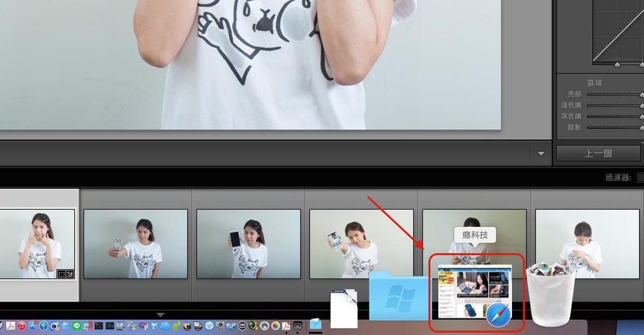644x335 pixels.
Task: Select the rightmost thumbnail of girl looking down
Action: pos(587,244)
